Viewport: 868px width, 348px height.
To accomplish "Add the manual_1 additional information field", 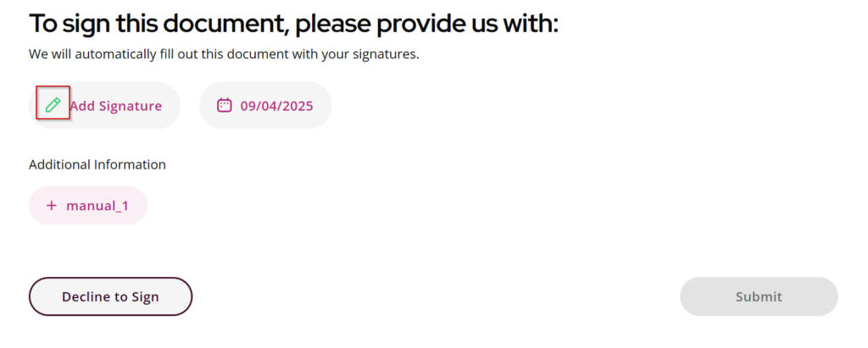I will pyautogui.click(x=88, y=206).
